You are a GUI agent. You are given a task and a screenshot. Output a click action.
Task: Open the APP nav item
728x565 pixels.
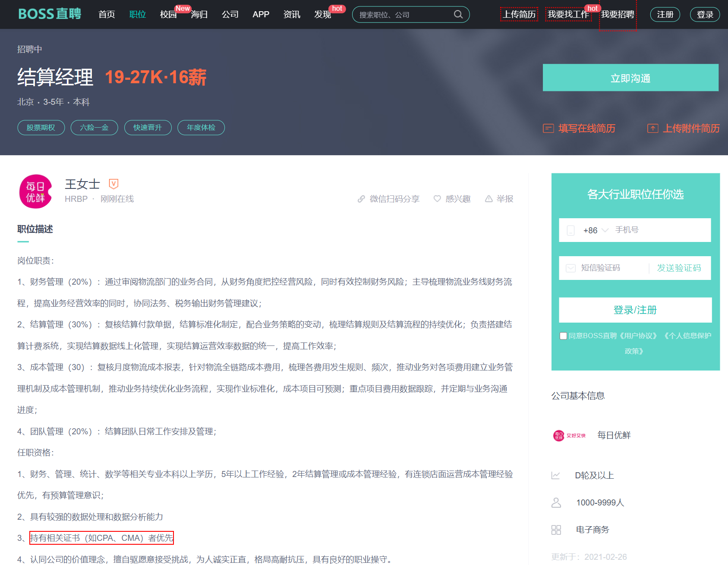click(x=261, y=15)
